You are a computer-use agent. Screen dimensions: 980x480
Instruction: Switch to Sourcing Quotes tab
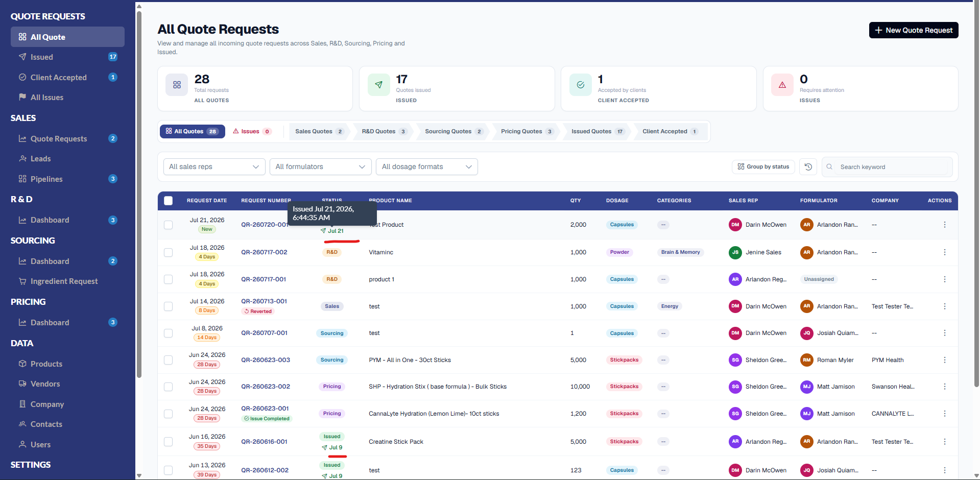453,131
